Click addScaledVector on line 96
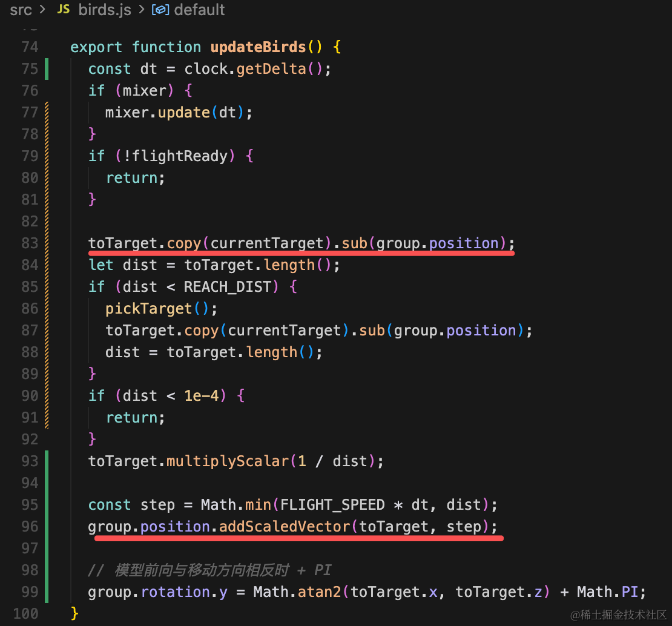Screen dimensions: 672x626 (x=285, y=527)
